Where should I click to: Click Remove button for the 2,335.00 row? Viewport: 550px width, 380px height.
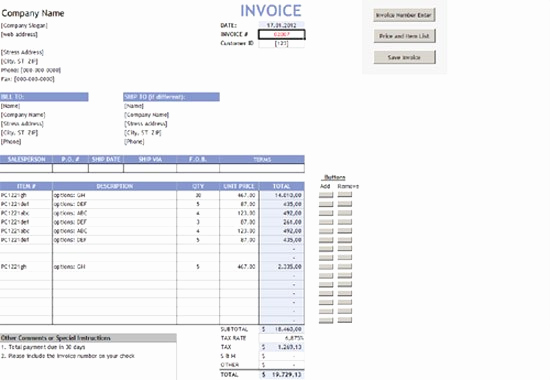pos(345,267)
